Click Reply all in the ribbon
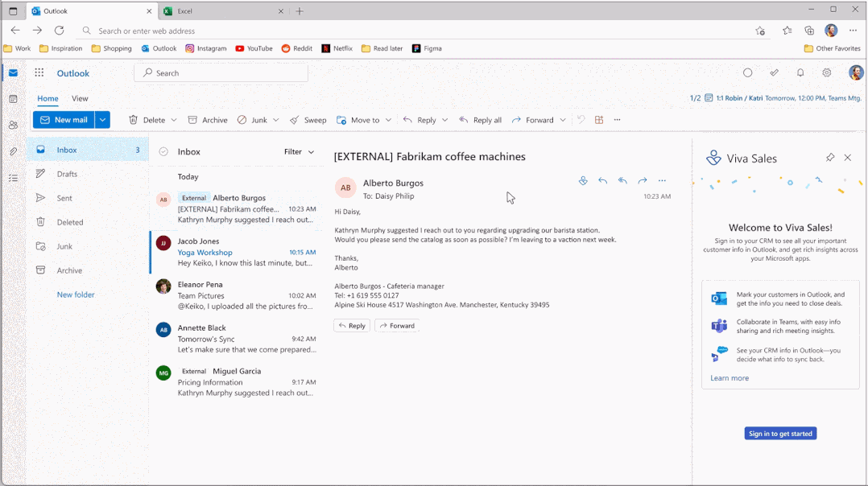868x486 pixels. (x=480, y=120)
